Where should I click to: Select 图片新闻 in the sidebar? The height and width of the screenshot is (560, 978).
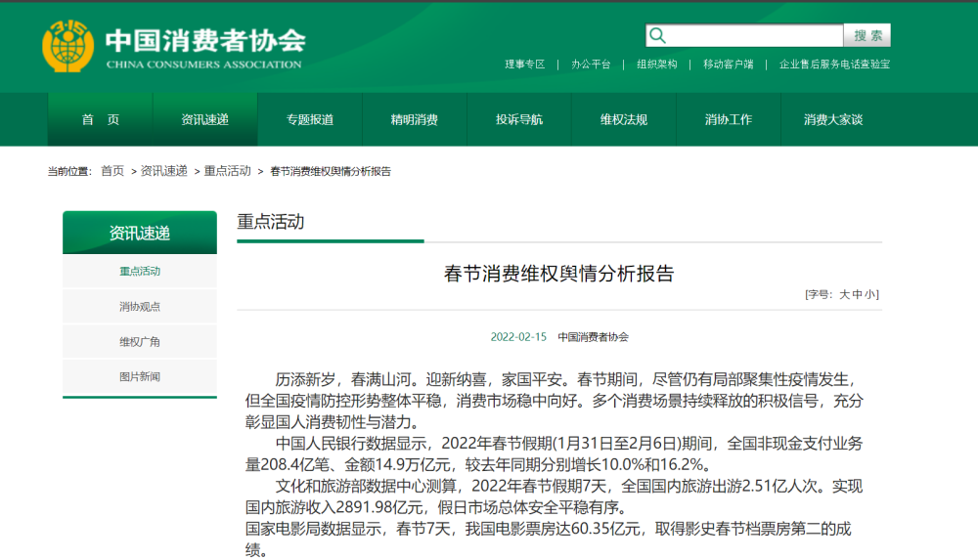tap(140, 376)
